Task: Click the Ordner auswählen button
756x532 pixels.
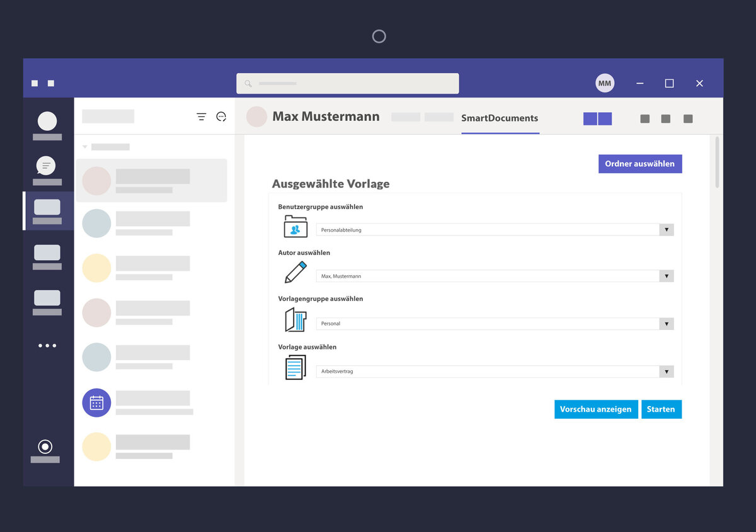Action: point(639,164)
